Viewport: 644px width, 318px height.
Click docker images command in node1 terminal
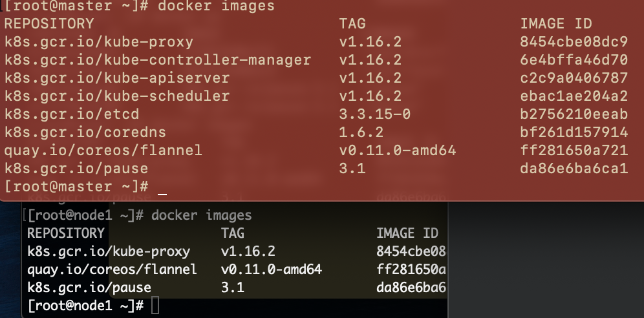pos(201,215)
